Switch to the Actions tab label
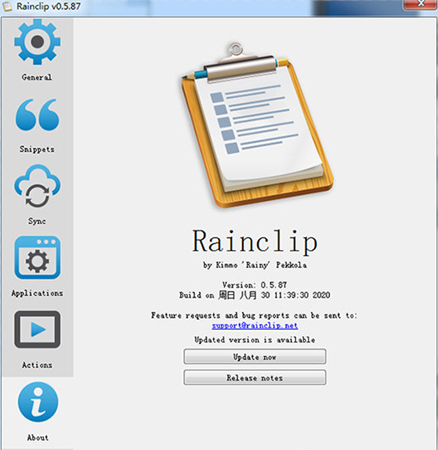 [x=37, y=365]
